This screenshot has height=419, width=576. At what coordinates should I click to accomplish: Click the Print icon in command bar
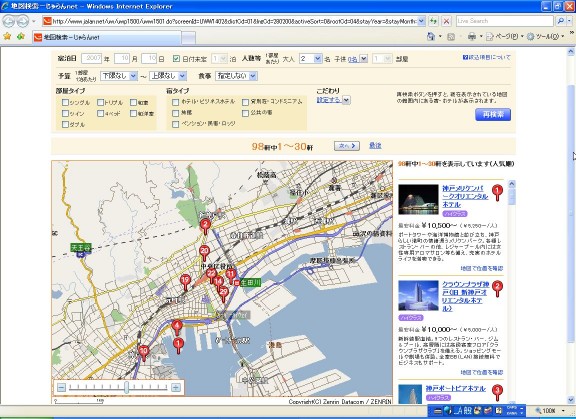[x=472, y=36]
